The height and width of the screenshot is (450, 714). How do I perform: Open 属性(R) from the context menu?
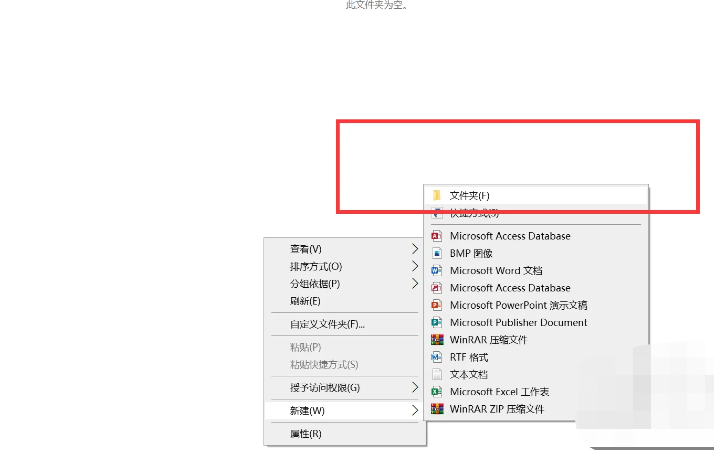[305, 433]
